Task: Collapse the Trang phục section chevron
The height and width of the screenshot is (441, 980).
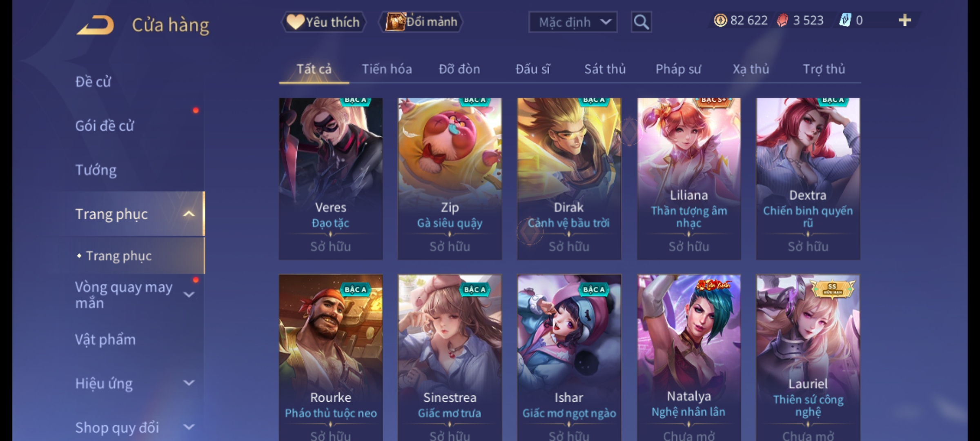Action: [x=189, y=214]
